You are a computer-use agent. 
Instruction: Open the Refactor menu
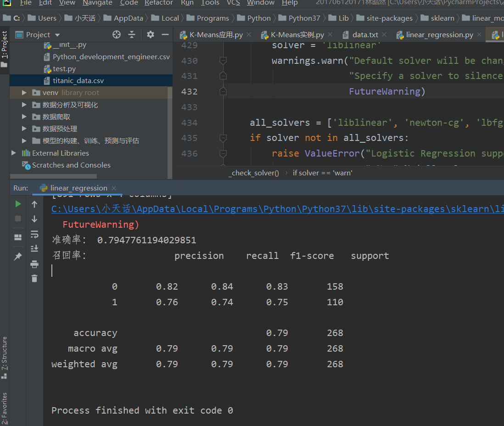tap(158, 3)
